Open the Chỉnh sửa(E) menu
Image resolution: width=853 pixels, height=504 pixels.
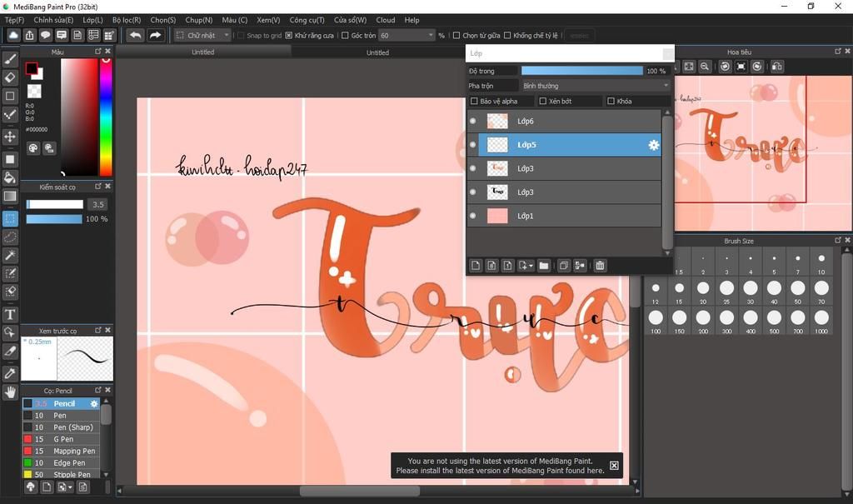coord(53,20)
